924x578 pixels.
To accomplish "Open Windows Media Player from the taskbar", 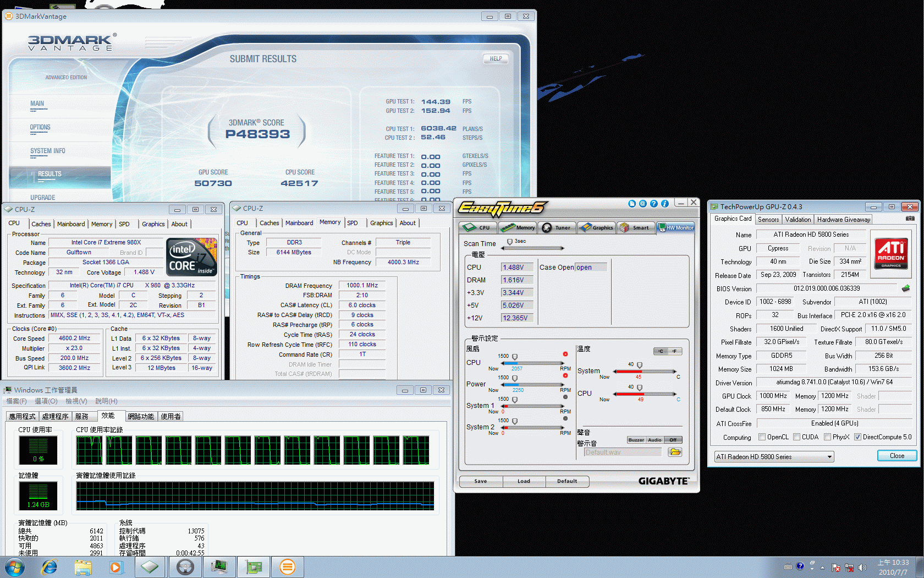I will 116,567.
